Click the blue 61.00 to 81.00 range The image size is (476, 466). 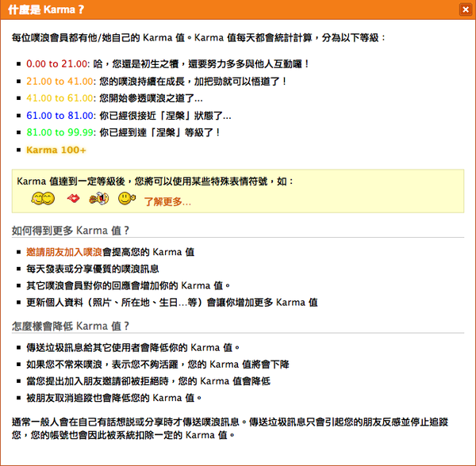tap(59, 116)
